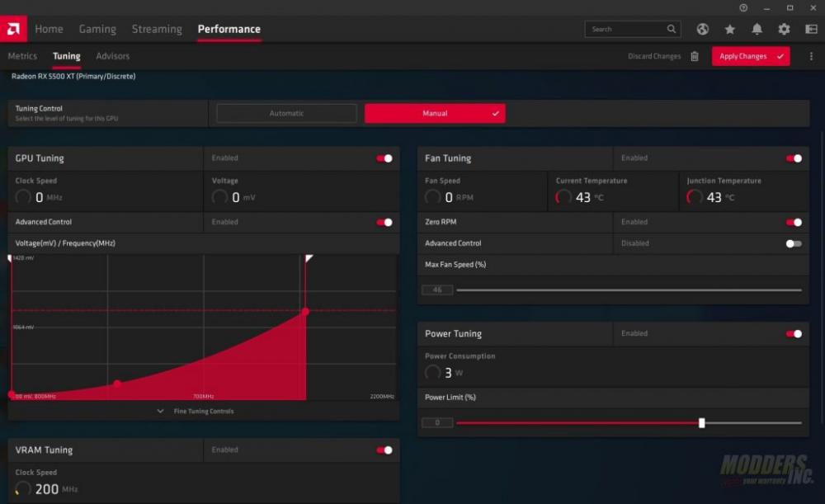Viewport: 825px width, 504px height.
Task: Click the top frequency marker on the curve
Action: tap(309, 258)
